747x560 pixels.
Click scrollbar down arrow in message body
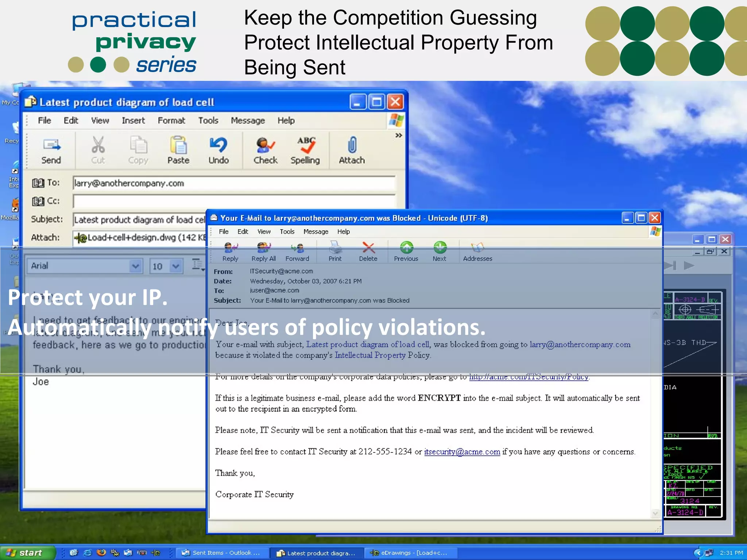coord(655,513)
